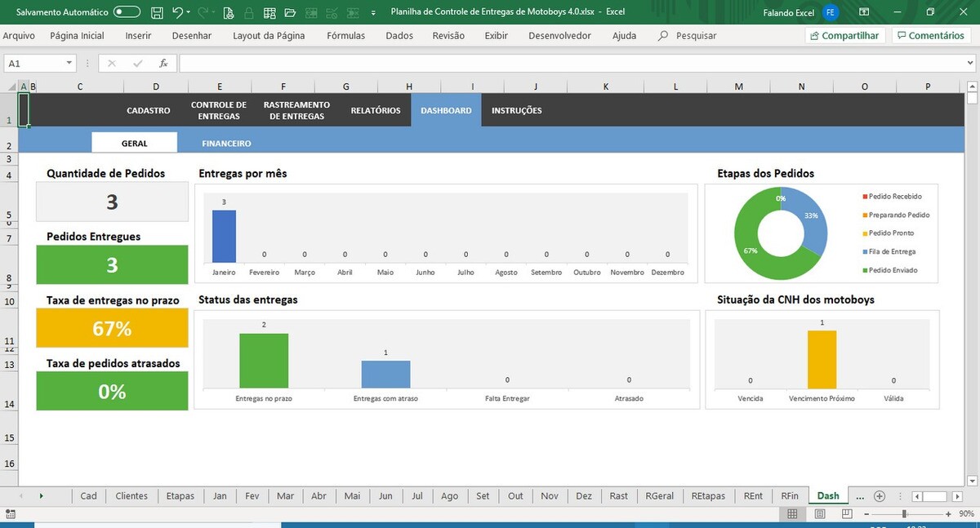Click the FINANCEIRO dashboard button

pyautogui.click(x=226, y=143)
